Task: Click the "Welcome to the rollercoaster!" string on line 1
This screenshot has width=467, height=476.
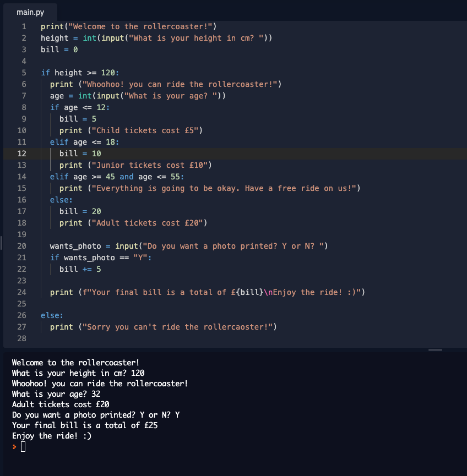Action: coord(140,27)
